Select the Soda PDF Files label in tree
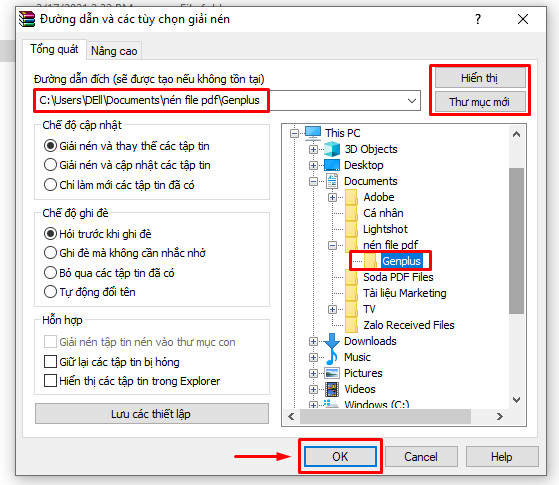The image size is (559, 485). point(398,277)
